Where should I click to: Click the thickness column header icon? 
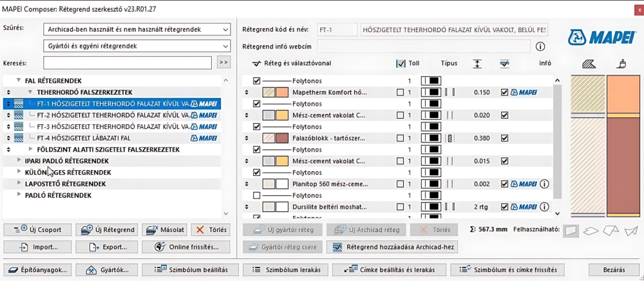coord(477,64)
